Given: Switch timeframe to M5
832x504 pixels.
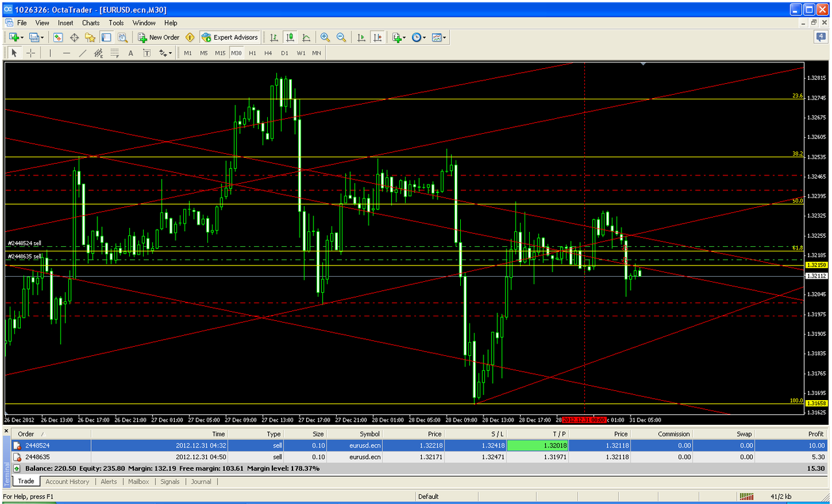Looking at the screenshot, I should click(x=203, y=53).
